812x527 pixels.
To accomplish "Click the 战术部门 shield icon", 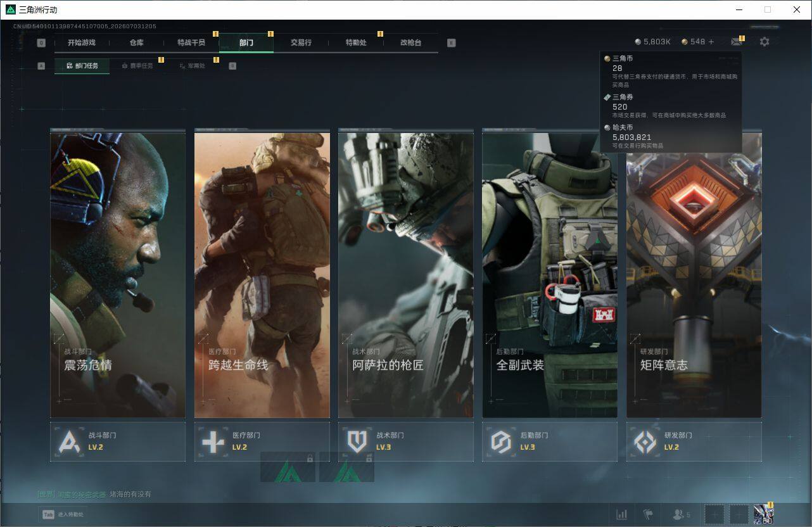I will (x=357, y=441).
